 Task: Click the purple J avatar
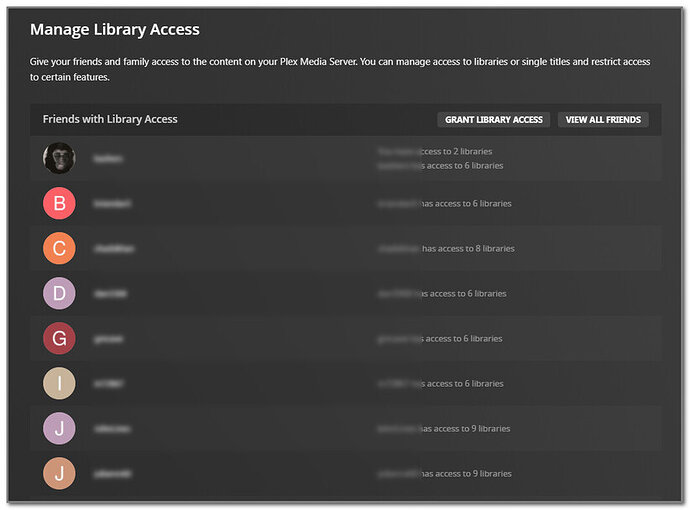point(59,428)
